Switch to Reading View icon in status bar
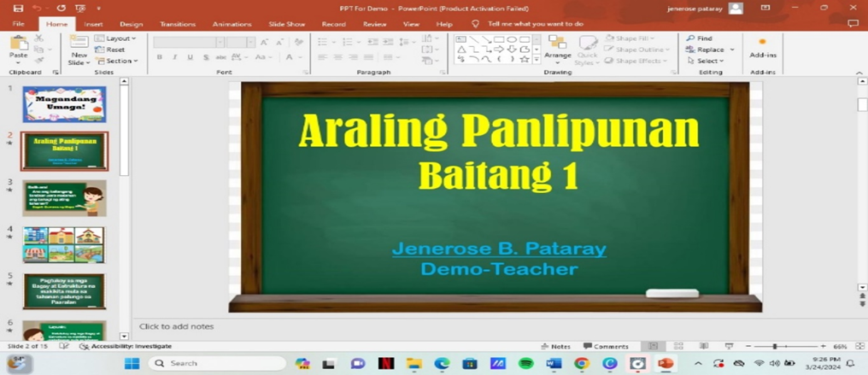868x375 pixels. (704, 346)
